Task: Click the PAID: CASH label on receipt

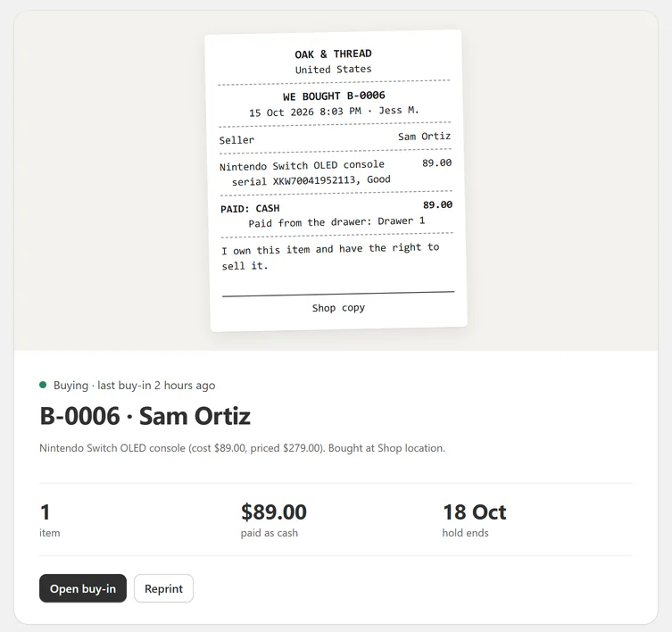Action: (x=250, y=208)
